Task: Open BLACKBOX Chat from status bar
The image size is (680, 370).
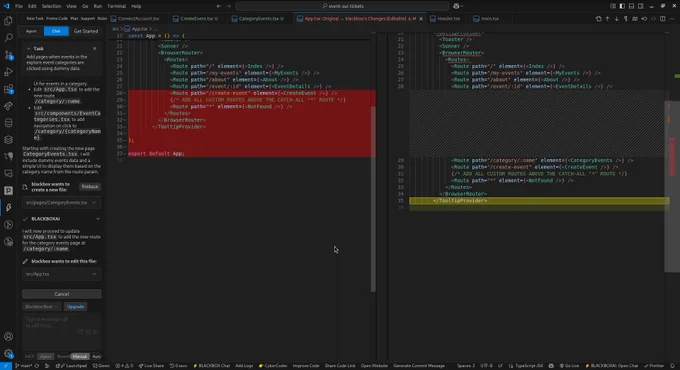Action: [212, 366]
